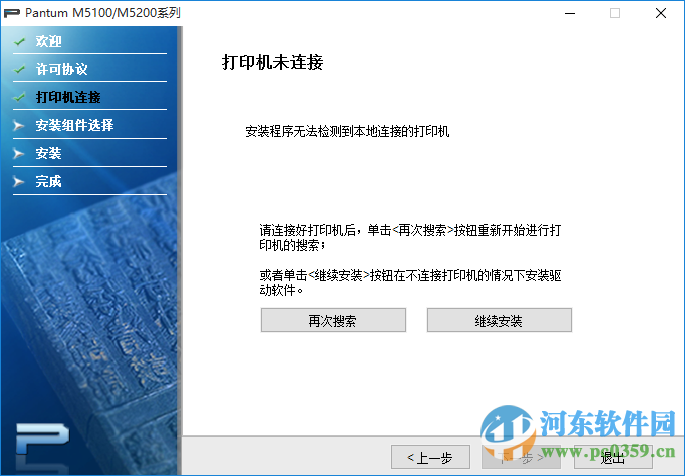Click the greyed-out 下一步> button
This screenshot has height=476, width=685.
pyautogui.click(x=522, y=457)
